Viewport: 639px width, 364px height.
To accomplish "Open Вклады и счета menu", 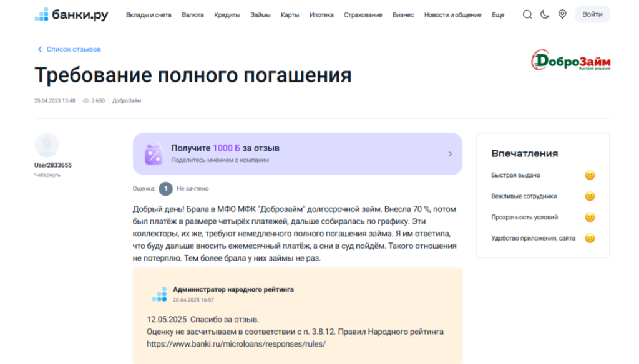I will point(149,15).
